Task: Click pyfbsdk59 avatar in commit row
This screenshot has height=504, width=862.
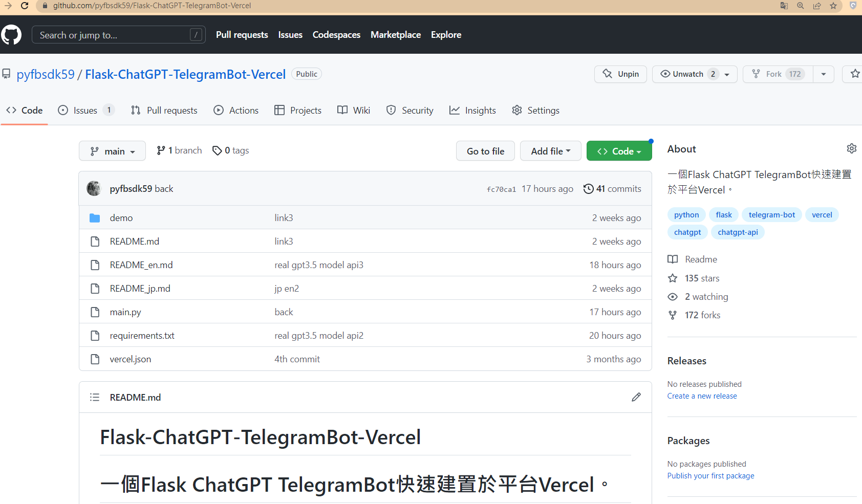Action: (94, 188)
